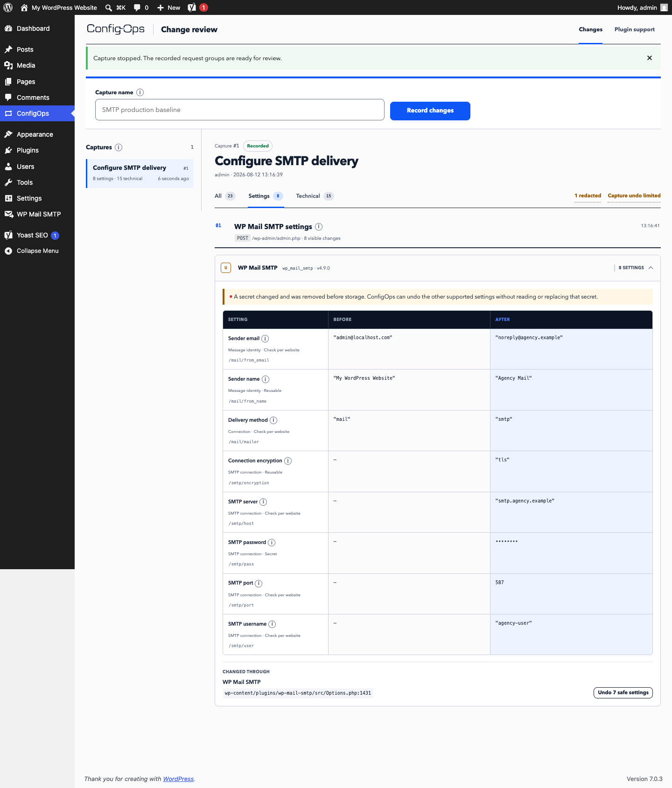
Task: Open the WordPress link in footer
Action: point(178,779)
